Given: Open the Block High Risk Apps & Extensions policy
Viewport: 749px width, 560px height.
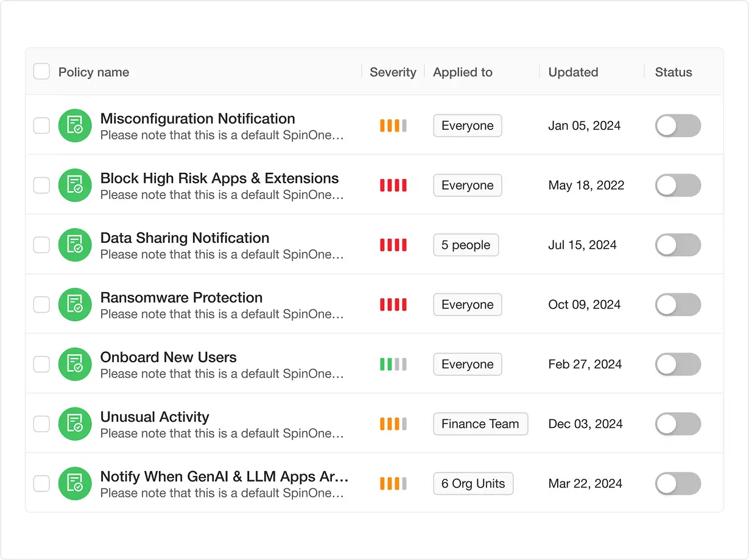Looking at the screenshot, I should [x=219, y=179].
